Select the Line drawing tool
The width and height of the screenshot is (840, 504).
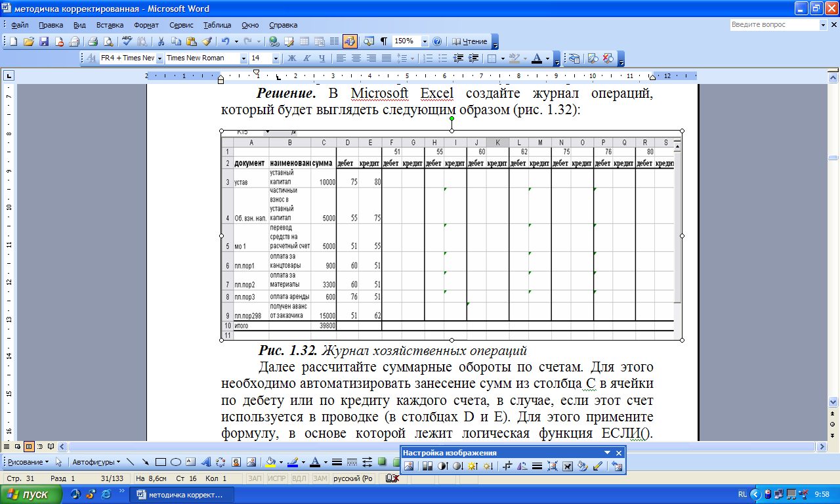click(130, 462)
